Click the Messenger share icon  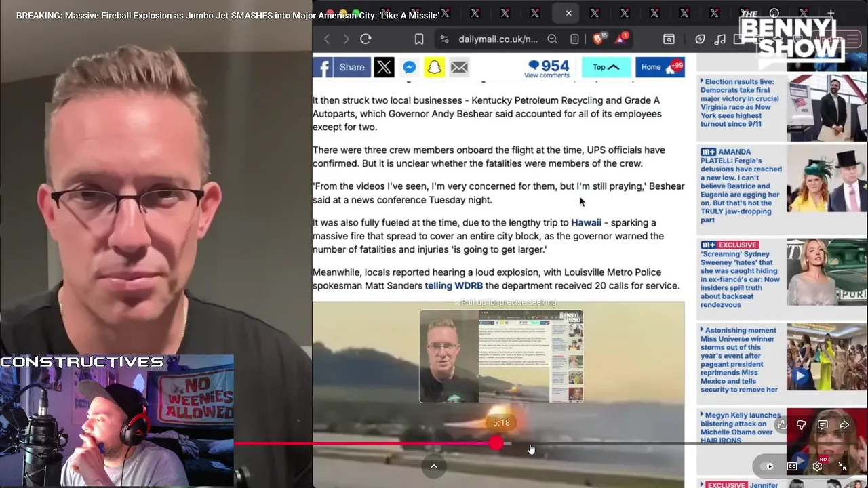[409, 67]
